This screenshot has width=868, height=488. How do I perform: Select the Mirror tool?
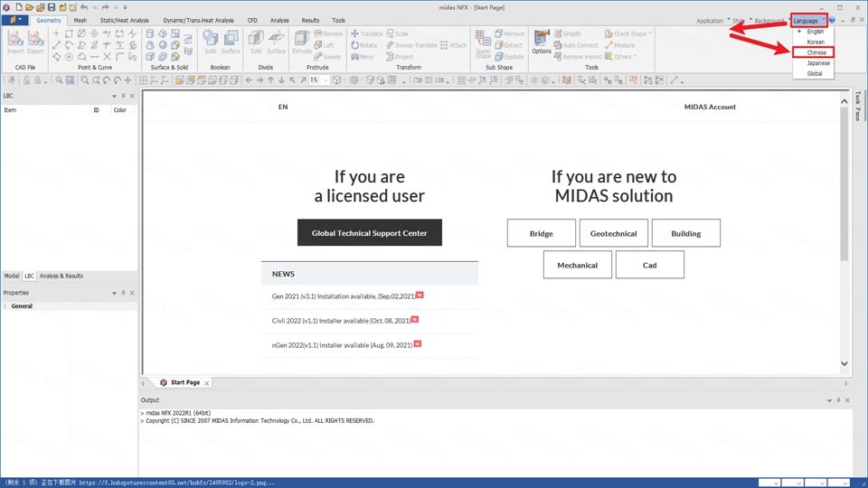tap(363, 57)
